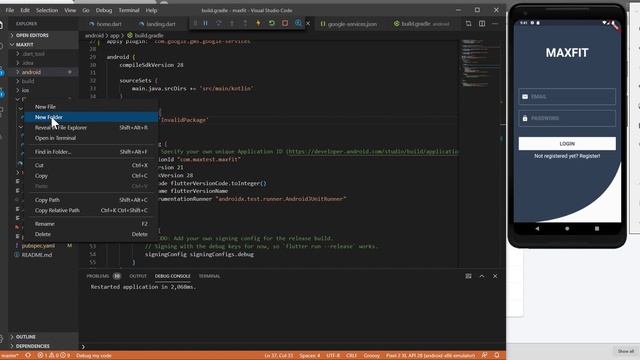Image resolution: width=640 pixels, height=360 pixels.
Task: Open Dart DevTools magnifier icon
Action: point(298,24)
